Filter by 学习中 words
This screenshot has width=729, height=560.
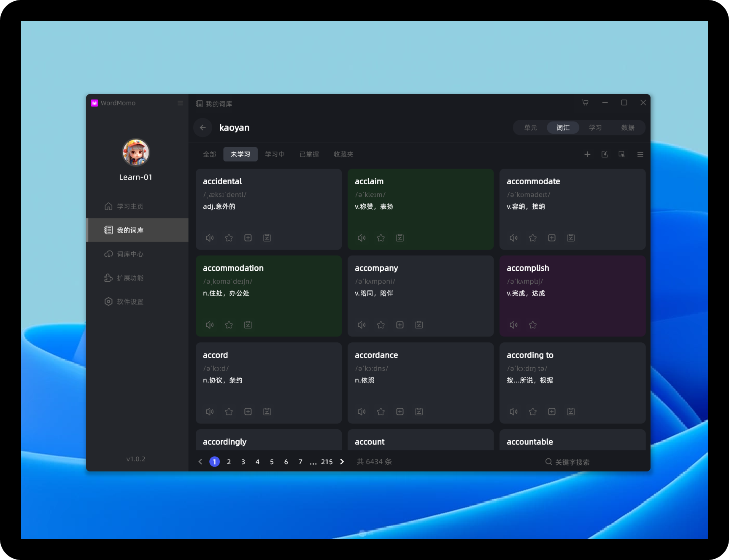tap(275, 154)
